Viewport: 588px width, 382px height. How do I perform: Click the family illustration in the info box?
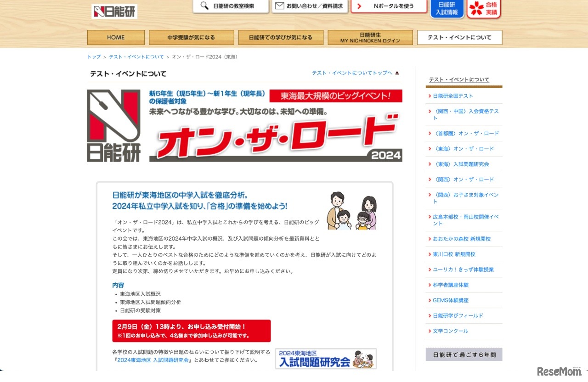pyautogui.click(x=352, y=210)
